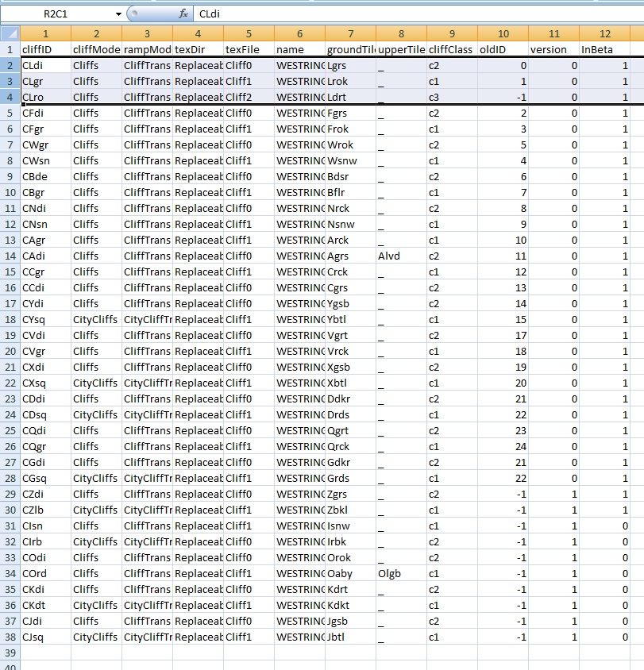Select the cell containing CKdt
The height and width of the screenshot is (670, 644).
[46, 605]
